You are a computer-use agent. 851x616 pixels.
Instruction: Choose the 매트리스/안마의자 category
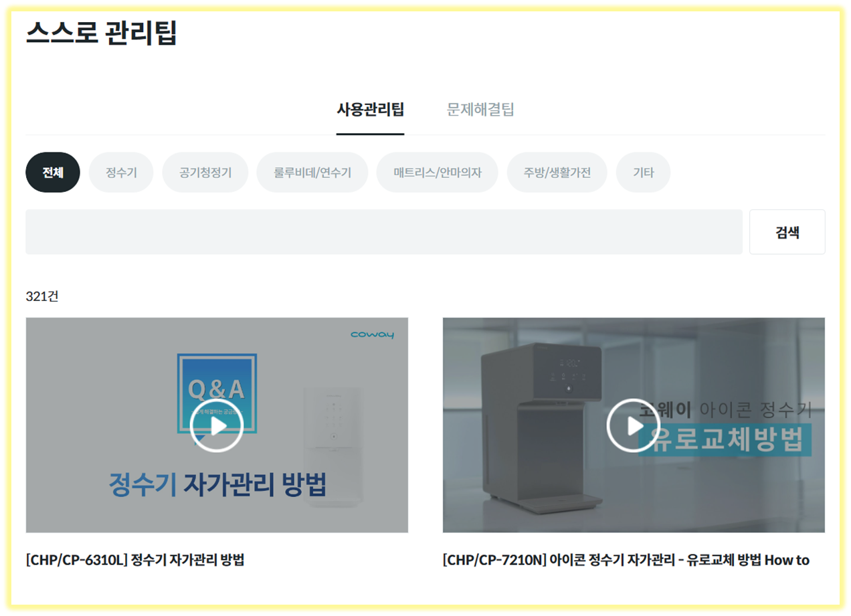click(x=437, y=172)
